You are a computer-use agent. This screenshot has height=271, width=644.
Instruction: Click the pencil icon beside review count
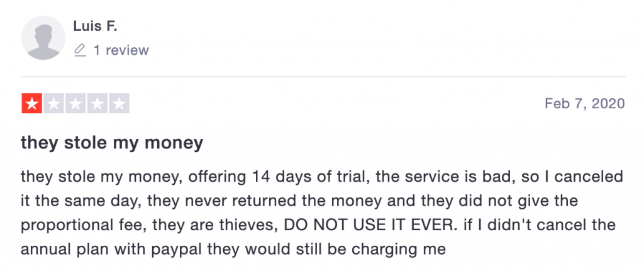tap(80, 50)
